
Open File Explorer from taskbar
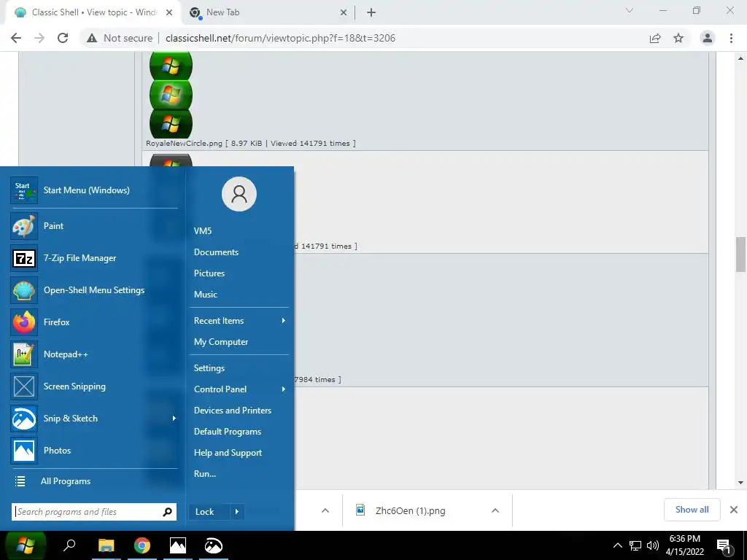pyautogui.click(x=107, y=545)
